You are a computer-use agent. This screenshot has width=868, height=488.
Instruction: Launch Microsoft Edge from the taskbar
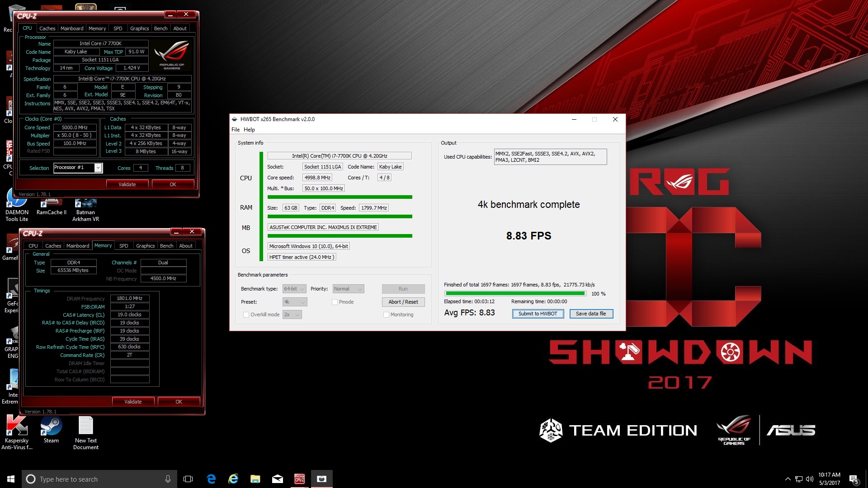click(x=211, y=479)
